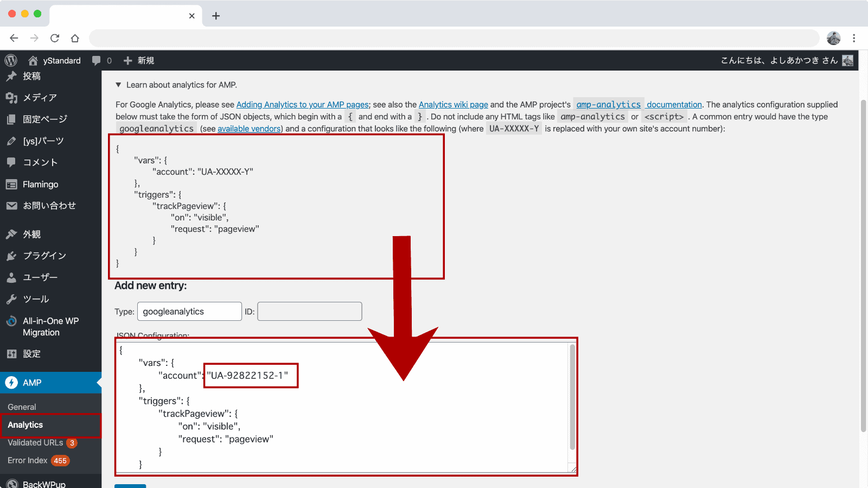Screen dimensions: 868x488
Task: Open プラグイン plugin icon
Action: point(11,256)
